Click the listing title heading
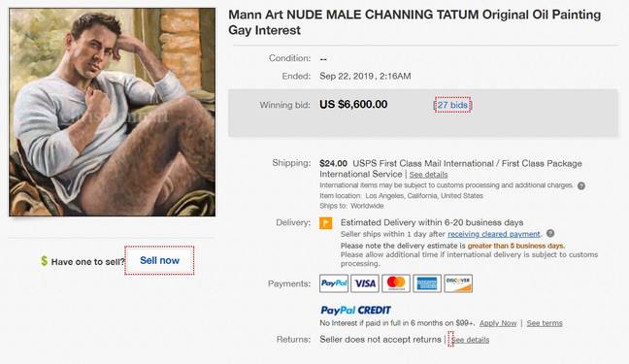629x364 pixels. click(414, 22)
